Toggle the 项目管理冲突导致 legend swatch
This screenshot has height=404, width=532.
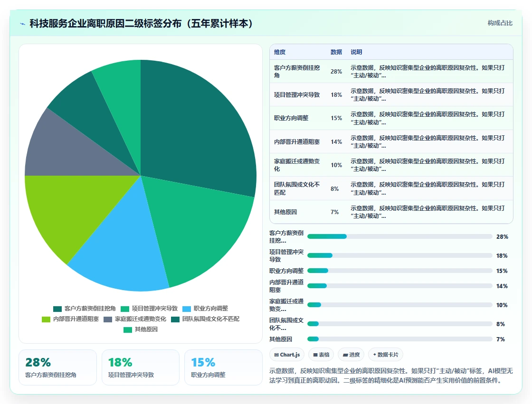tap(125, 309)
